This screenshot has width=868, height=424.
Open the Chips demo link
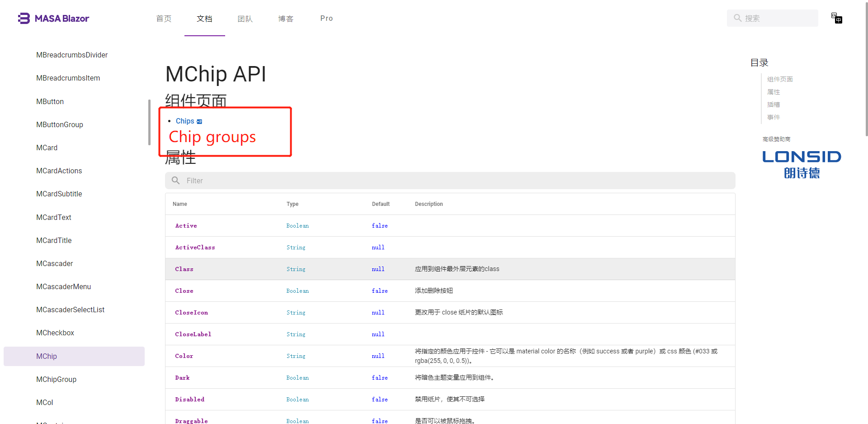click(184, 121)
